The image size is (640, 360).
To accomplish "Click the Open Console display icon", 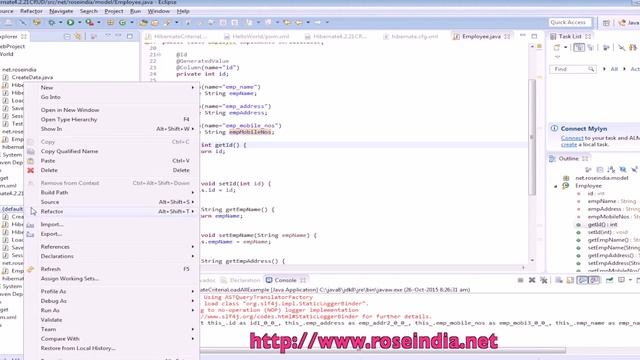I will tap(621, 280).
